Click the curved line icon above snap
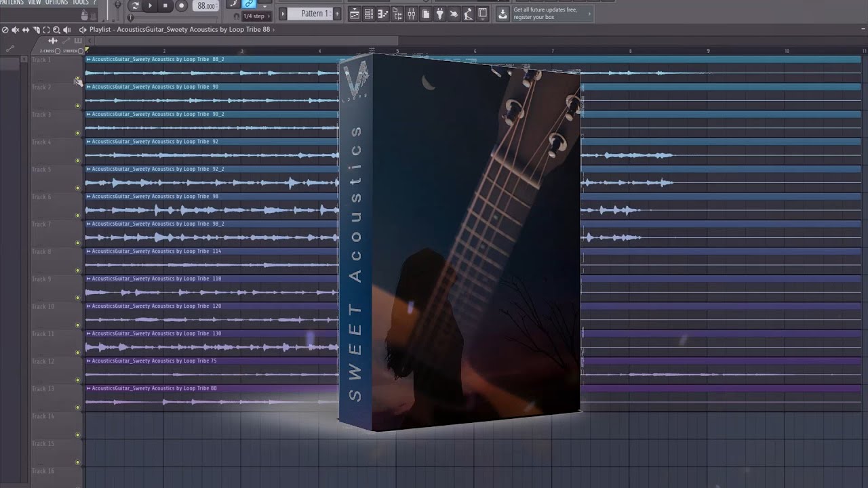 (233, 3)
